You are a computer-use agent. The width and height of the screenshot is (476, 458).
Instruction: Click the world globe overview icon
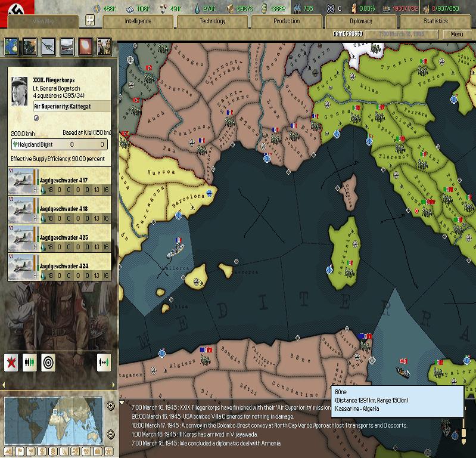12,46
